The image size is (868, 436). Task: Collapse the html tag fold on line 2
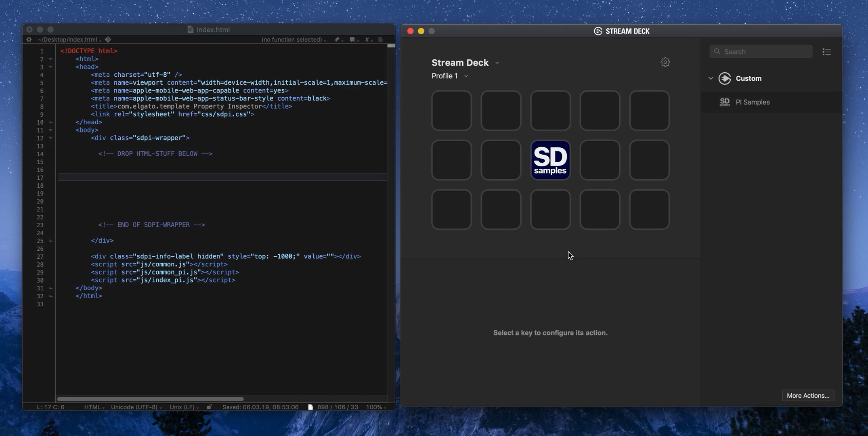click(50, 59)
